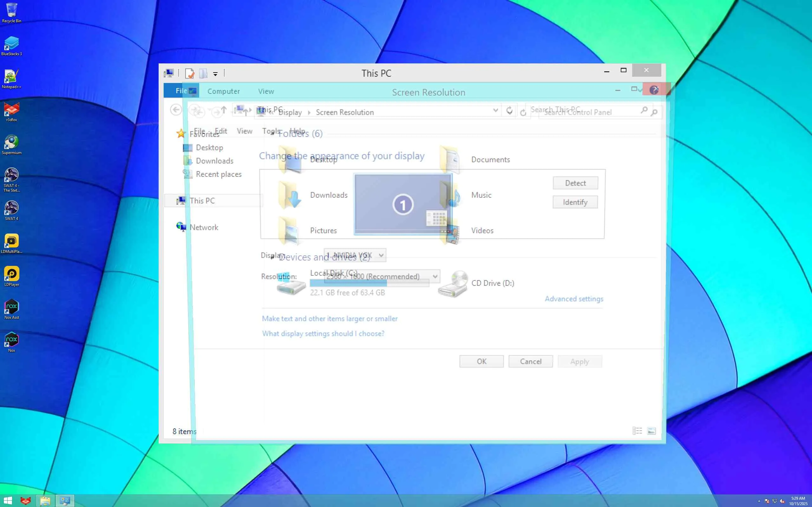Open the Computer ribbon tab
The image size is (812, 507).
tap(224, 91)
